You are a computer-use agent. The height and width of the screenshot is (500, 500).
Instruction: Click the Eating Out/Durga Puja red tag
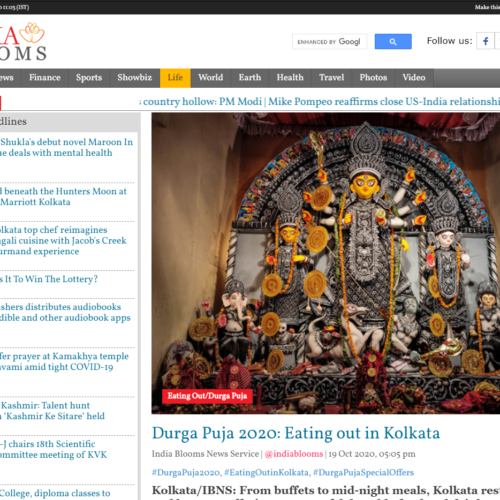click(x=207, y=396)
